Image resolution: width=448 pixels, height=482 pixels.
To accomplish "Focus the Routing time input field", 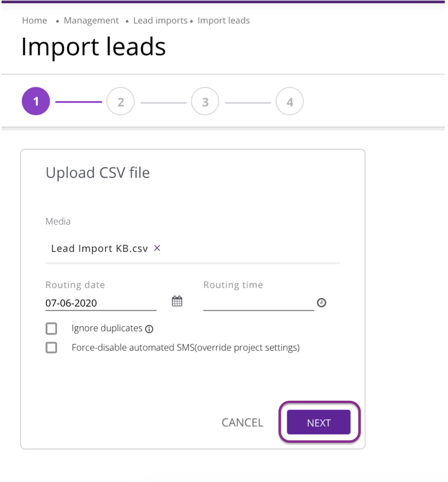I will 258,303.
